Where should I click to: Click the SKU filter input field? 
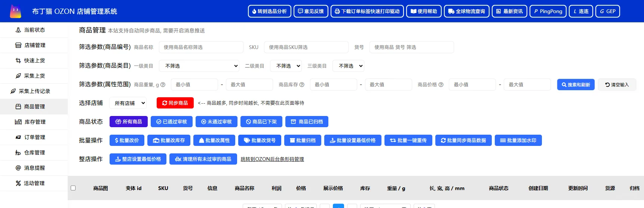(306, 47)
